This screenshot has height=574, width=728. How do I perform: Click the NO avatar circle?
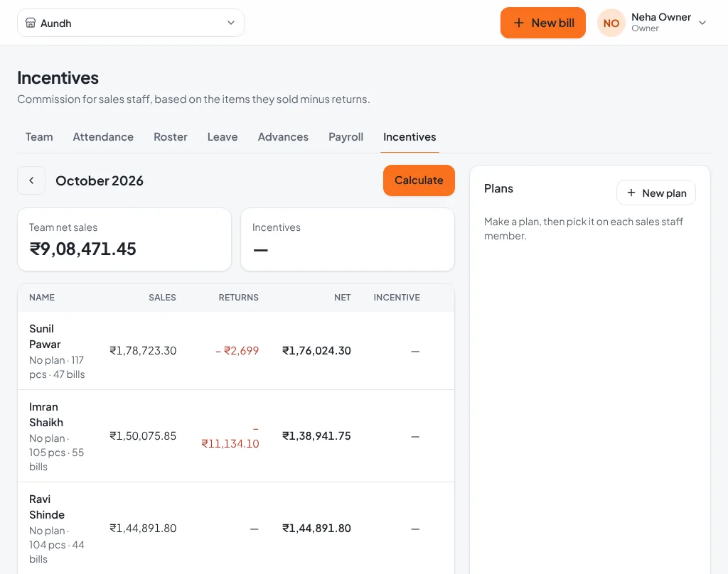(x=611, y=23)
